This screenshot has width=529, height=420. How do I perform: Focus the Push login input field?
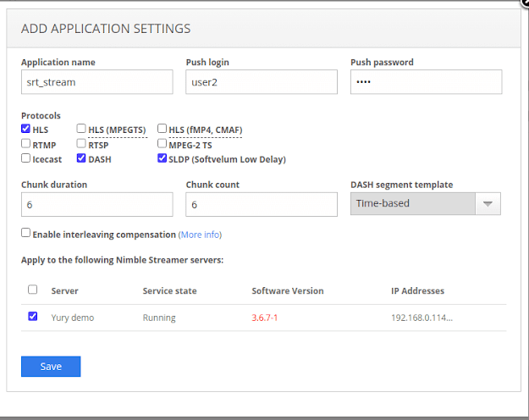tap(261, 82)
